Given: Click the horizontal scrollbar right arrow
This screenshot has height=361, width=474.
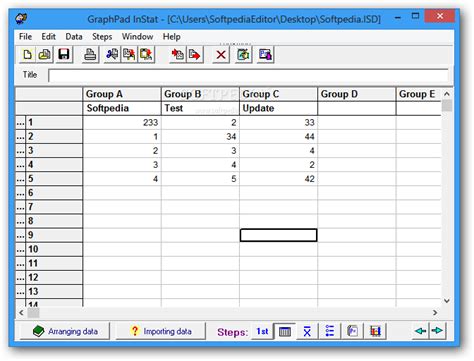Looking at the screenshot, I should [435, 313].
